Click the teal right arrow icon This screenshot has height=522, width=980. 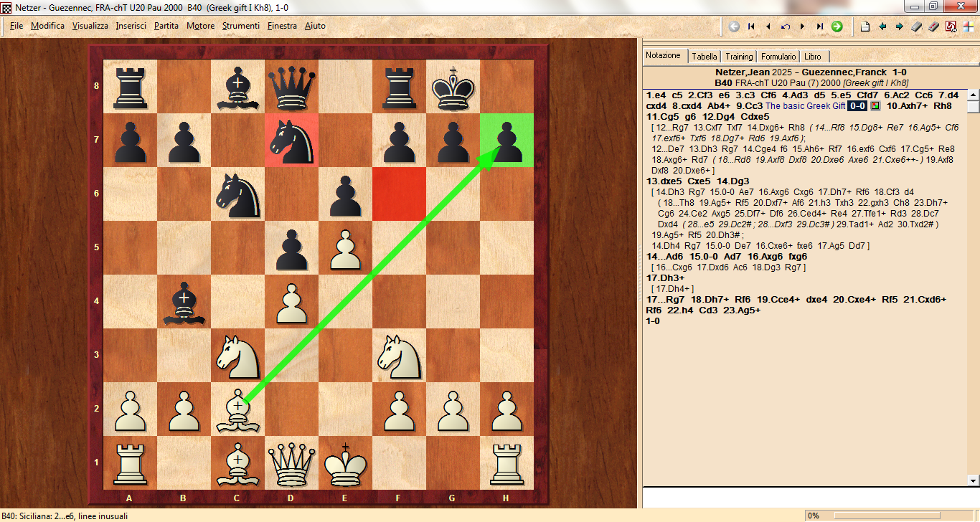pos(900,27)
